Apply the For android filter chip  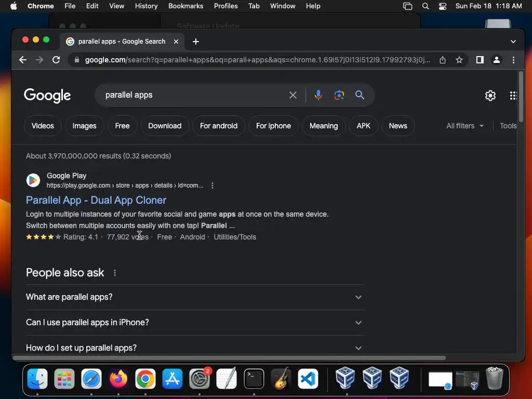coord(219,126)
